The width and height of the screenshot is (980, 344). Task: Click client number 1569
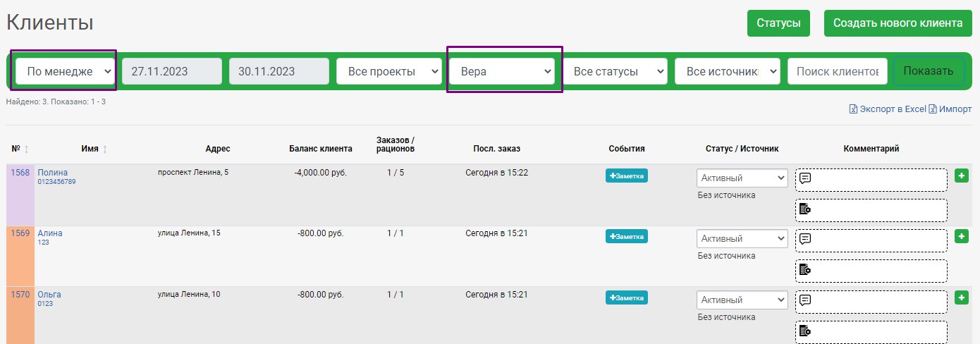pos(20,233)
